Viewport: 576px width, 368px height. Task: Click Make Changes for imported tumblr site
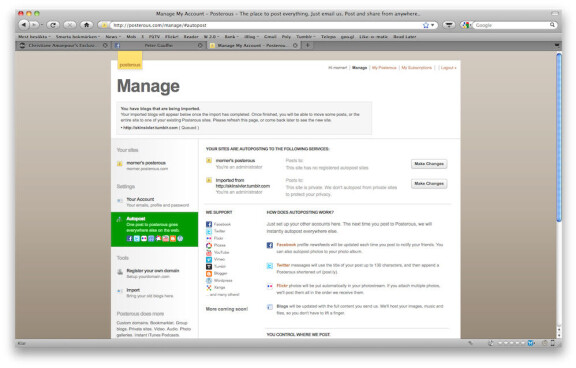[x=429, y=184]
